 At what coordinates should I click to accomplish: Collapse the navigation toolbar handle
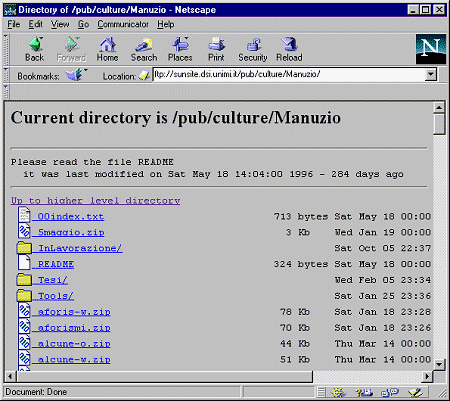pyautogui.click(x=6, y=49)
